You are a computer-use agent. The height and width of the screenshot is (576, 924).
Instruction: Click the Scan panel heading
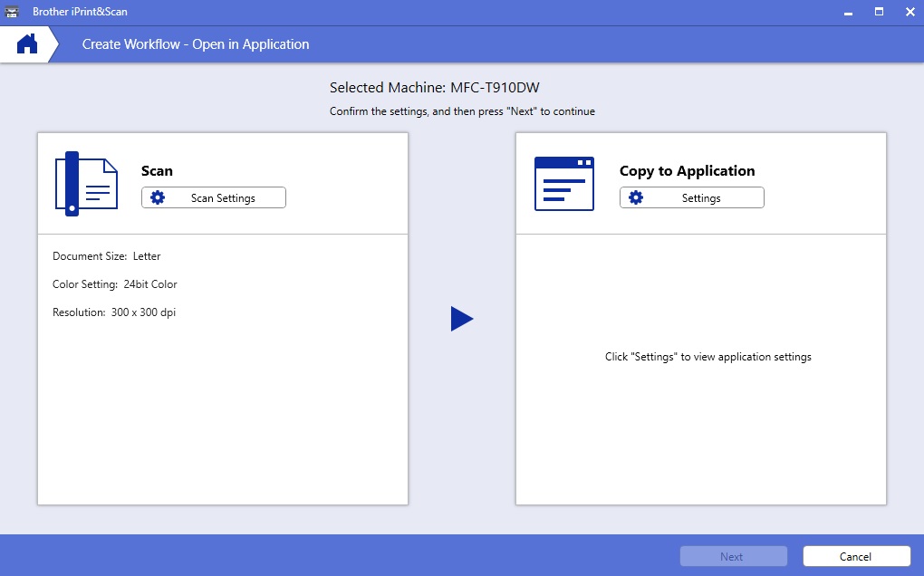(x=157, y=171)
